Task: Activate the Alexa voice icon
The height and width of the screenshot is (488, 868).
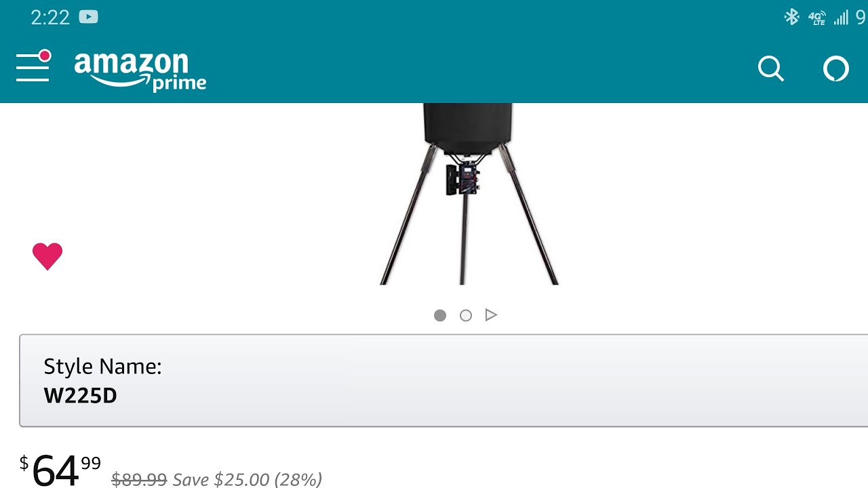Action: [x=835, y=69]
